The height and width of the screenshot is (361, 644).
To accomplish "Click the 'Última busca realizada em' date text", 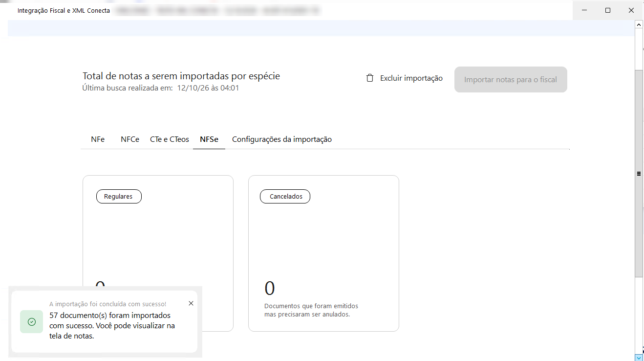I will [161, 88].
